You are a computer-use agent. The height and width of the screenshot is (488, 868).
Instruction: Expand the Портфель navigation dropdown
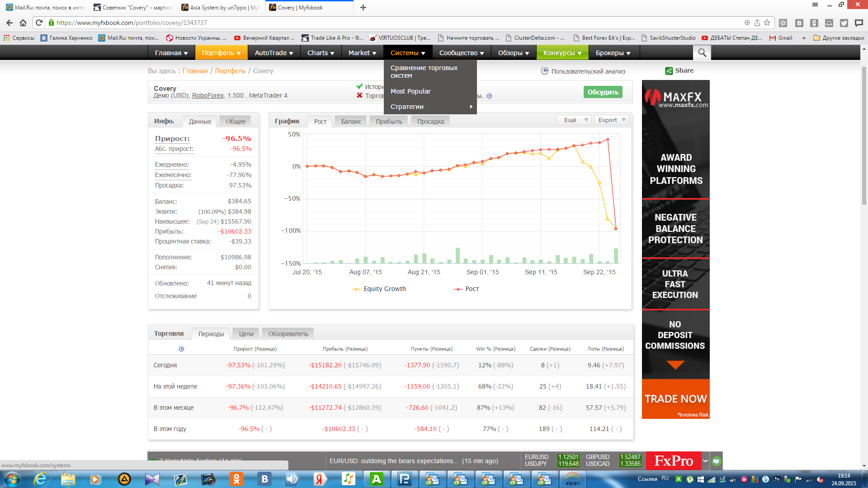click(222, 53)
